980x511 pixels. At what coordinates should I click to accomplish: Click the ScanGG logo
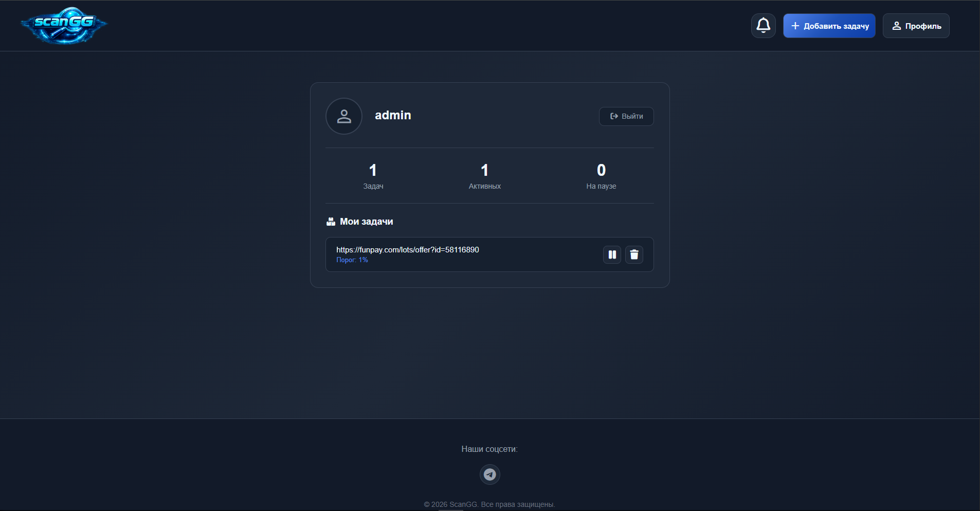[64, 25]
